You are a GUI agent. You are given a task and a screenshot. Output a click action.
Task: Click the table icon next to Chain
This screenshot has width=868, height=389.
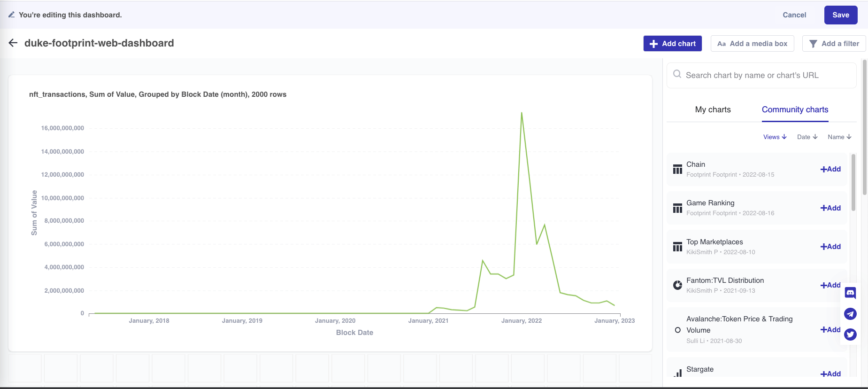pos(677,169)
